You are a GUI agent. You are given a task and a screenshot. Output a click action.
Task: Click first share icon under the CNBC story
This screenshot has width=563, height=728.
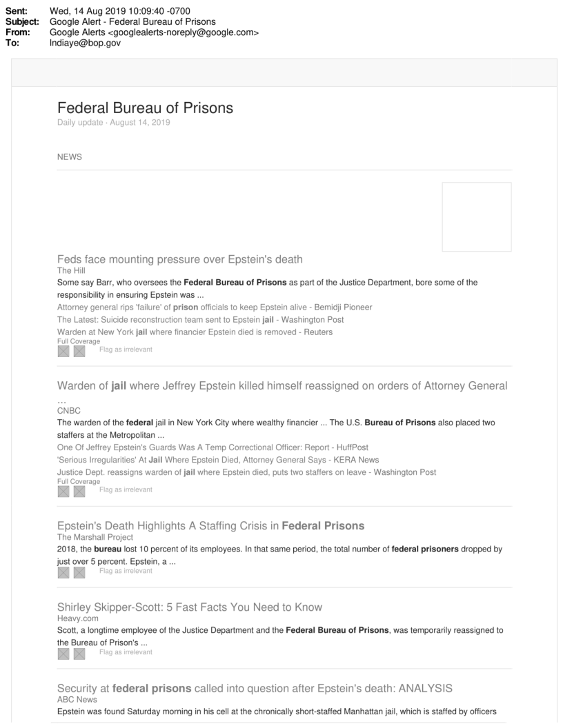[x=63, y=492]
